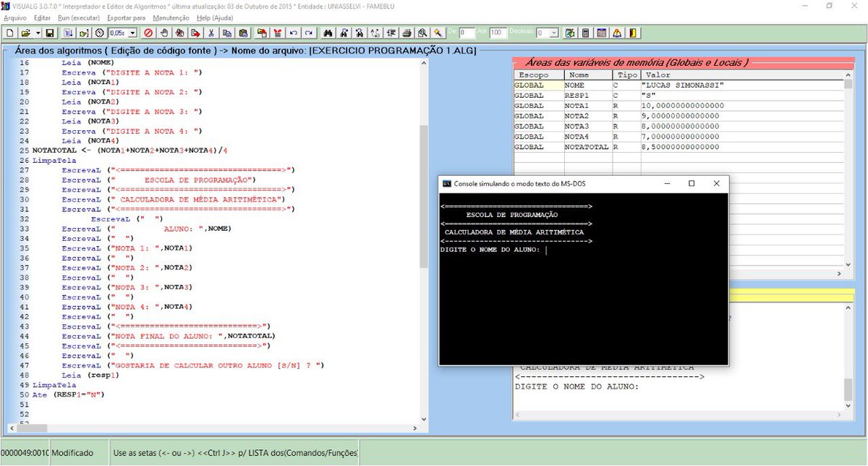The height and width of the screenshot is (466, 868).
Task: Click the console window title bar icon
Action: click(x=447, y=184)
